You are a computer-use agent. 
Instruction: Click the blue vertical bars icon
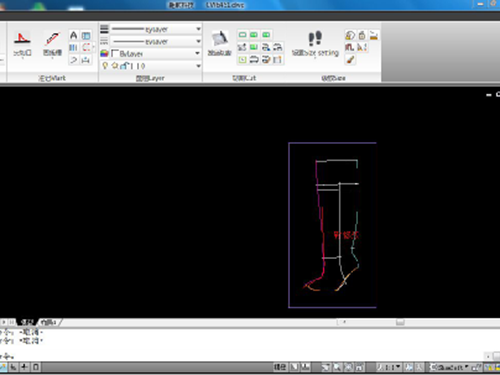pyautogui.click(x=74, y=48)
